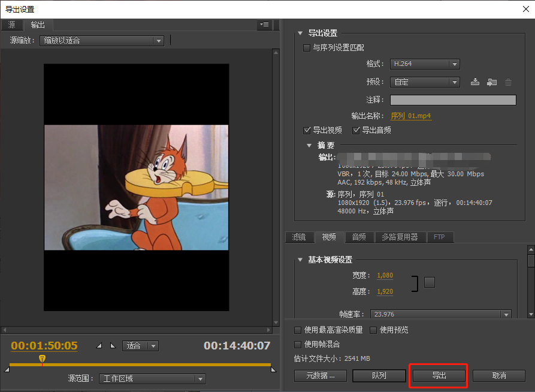Enable match sequence settings (与序列设置匹配) checkbox
Viewport: 535px width, 392px height.
tap(306, 48)
